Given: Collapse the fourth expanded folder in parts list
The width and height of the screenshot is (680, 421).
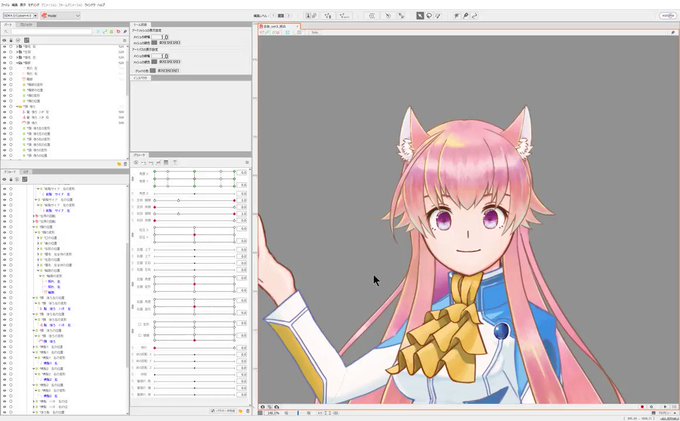Looking at the screenshot, I should [17, 63].
